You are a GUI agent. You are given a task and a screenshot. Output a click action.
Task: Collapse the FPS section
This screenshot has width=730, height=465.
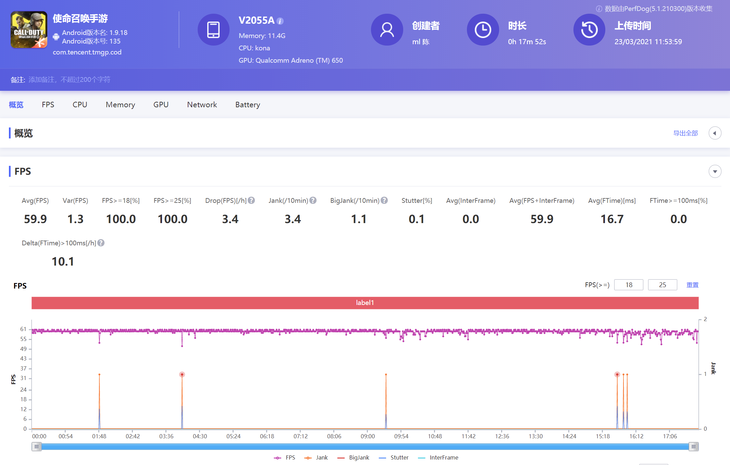pos(715,172)
